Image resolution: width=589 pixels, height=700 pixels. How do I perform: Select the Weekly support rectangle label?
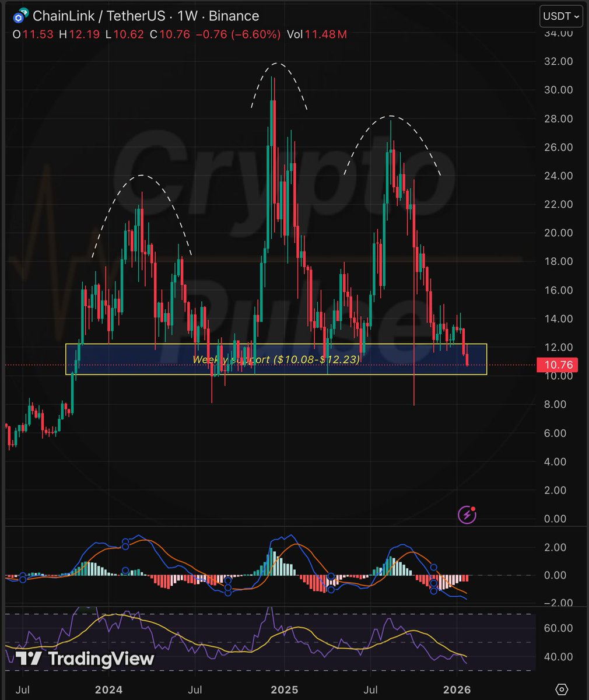[x=276, y=360]
